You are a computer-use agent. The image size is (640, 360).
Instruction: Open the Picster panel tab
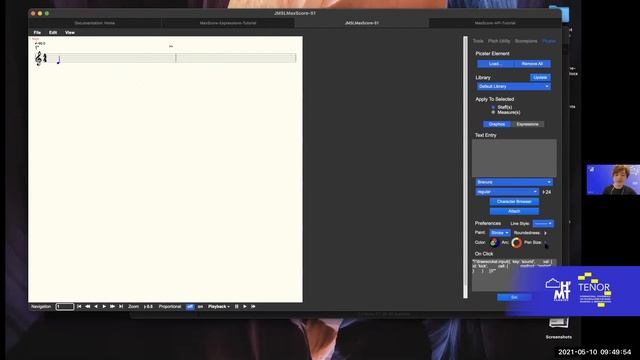(549, 41)
